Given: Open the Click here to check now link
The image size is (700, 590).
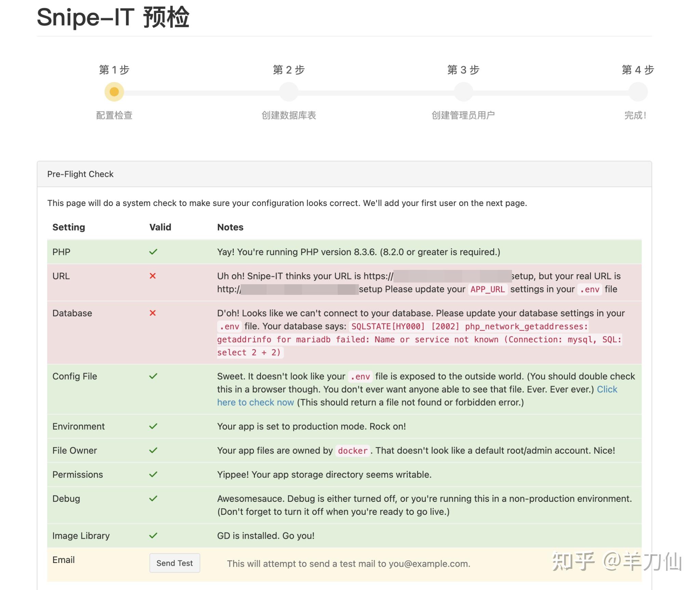Looking at the screenshot, I should 256,402.
